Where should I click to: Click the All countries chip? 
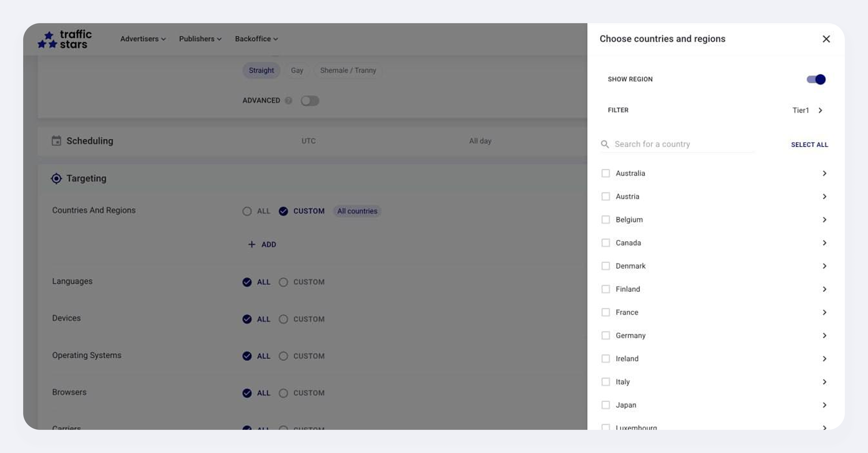click(357, 211)
